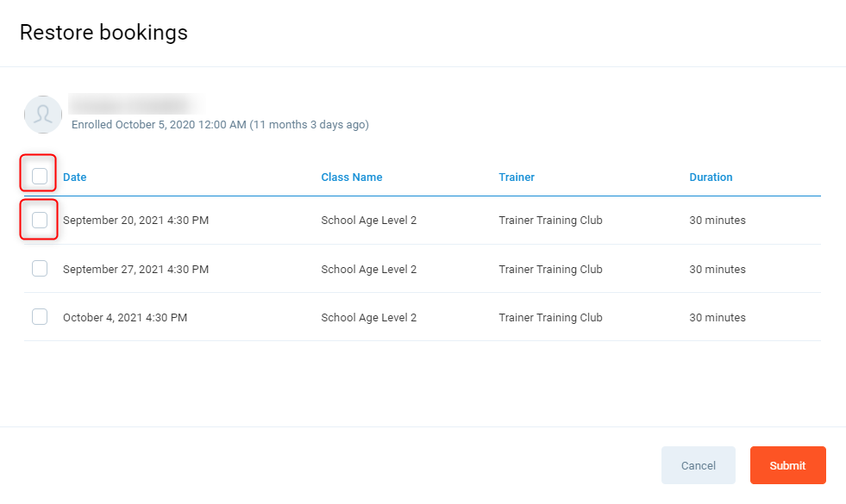Click the Restore bookings dialog title
The height and width of the screenshot is (504, 846).
click(x=103, y=33)
